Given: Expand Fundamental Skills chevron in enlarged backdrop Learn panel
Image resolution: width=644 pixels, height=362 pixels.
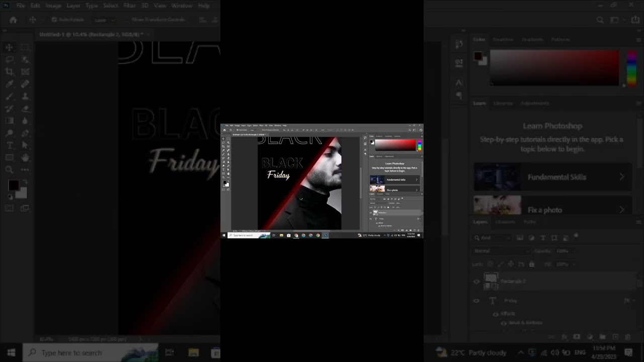Looking at the screenshot, I should (x=622, y=177).
